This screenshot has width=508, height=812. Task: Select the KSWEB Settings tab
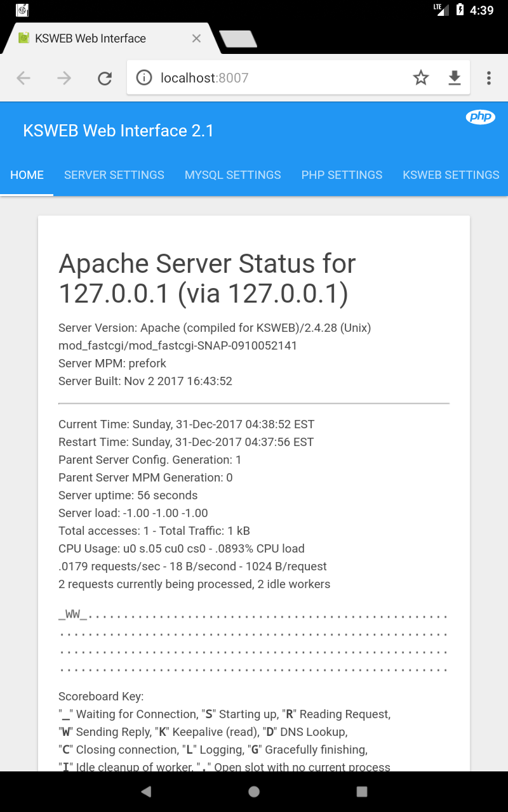[x=451, y=175]
